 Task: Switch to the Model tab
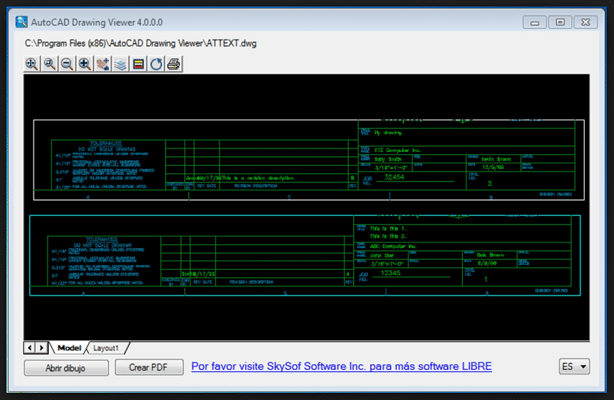click(x=69, y=348)
